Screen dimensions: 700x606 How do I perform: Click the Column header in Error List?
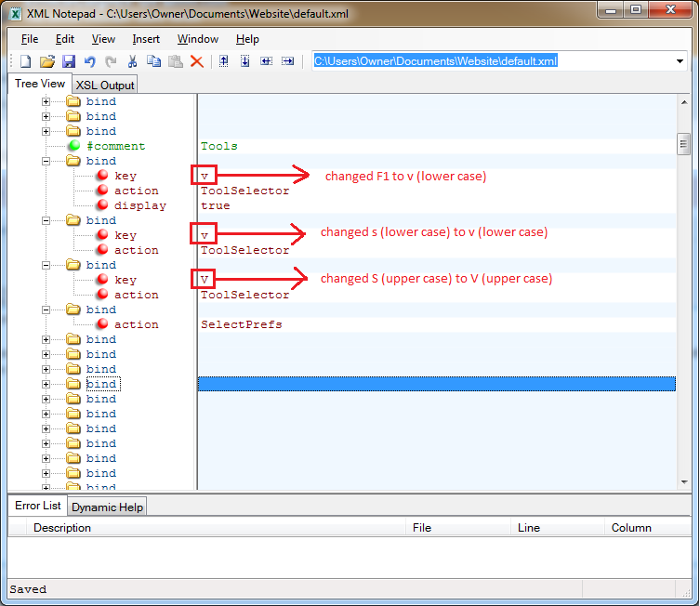648,527
